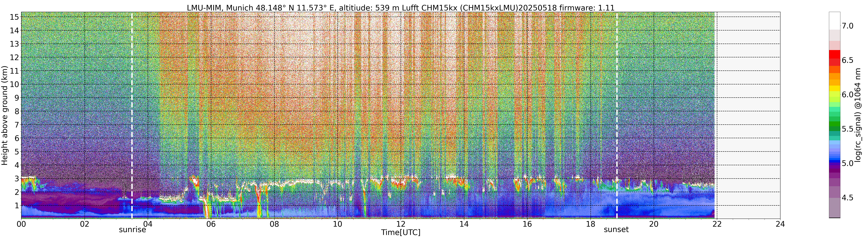Click the 'sunset' label below the time axis
Viewport: 868px width, 237px height.
click(x=616, y=230)
